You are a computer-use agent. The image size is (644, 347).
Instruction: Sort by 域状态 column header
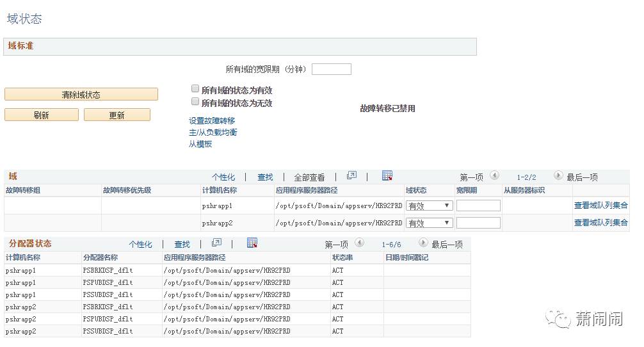click(x=416, y=190)
